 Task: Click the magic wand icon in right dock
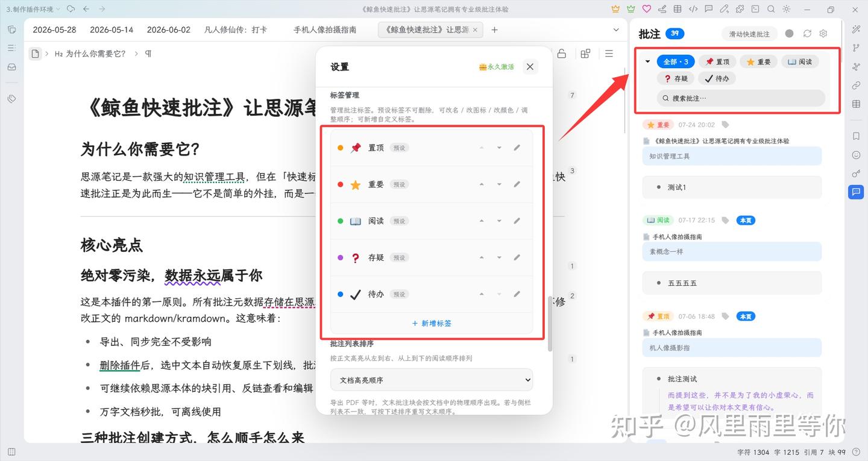tap(856, 30)
